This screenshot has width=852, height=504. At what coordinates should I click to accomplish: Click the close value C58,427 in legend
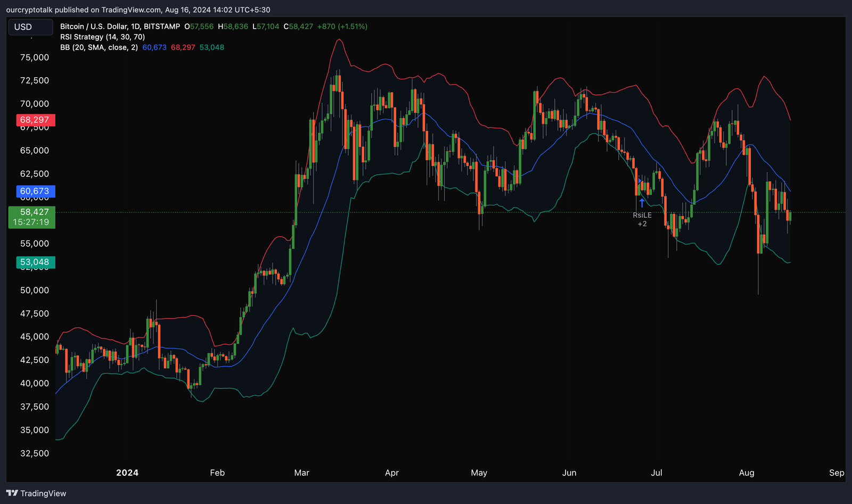298,26
